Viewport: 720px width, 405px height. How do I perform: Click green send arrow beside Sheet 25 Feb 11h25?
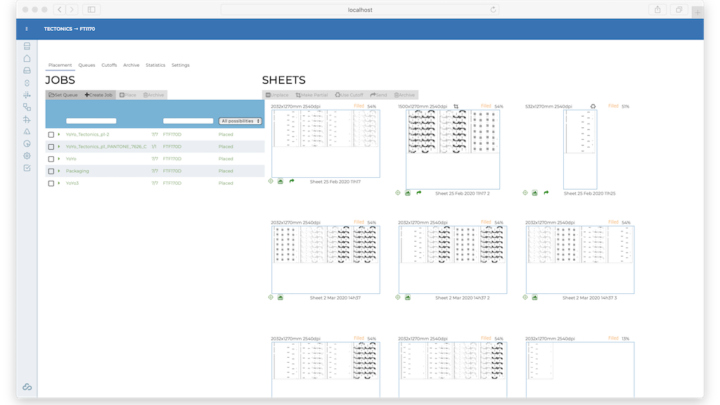click(x=546, y=193)
